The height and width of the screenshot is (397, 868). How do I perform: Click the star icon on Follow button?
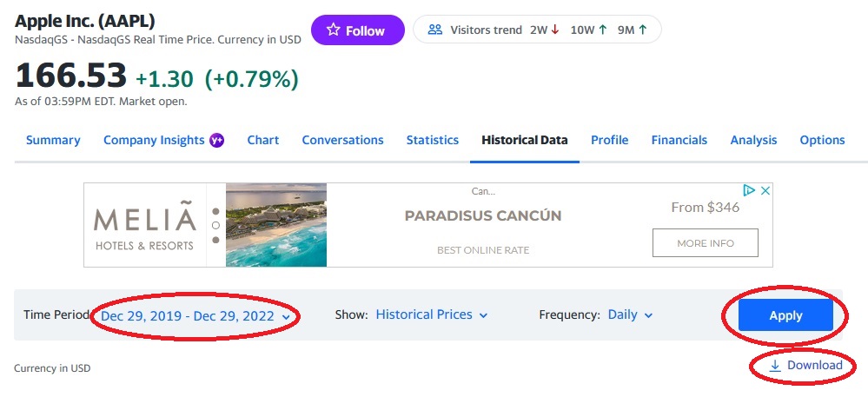click(333, 30)
